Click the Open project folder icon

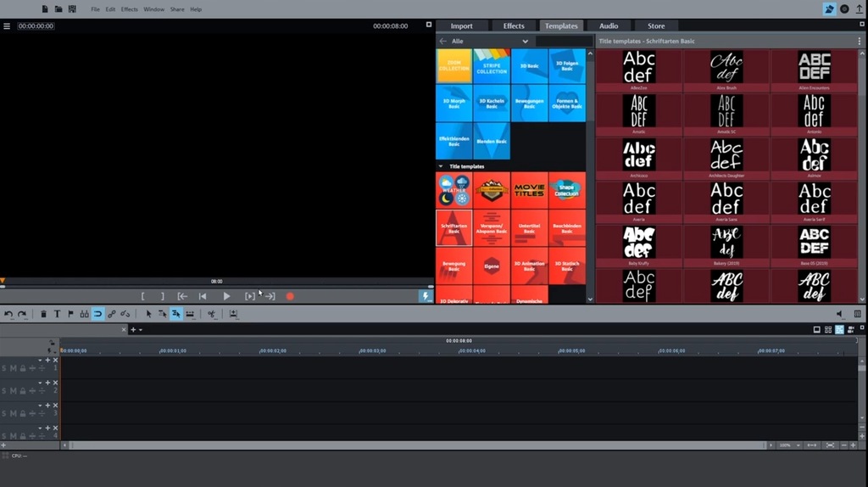[x=58, y=8]
